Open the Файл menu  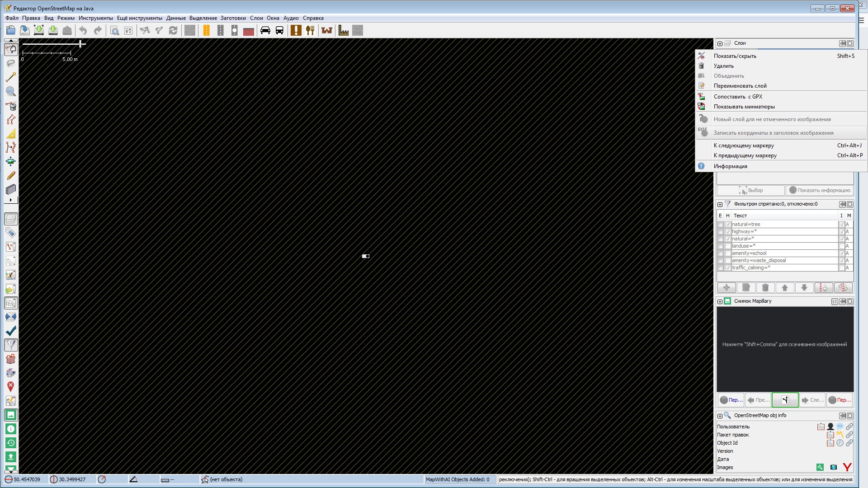point(12,18)
